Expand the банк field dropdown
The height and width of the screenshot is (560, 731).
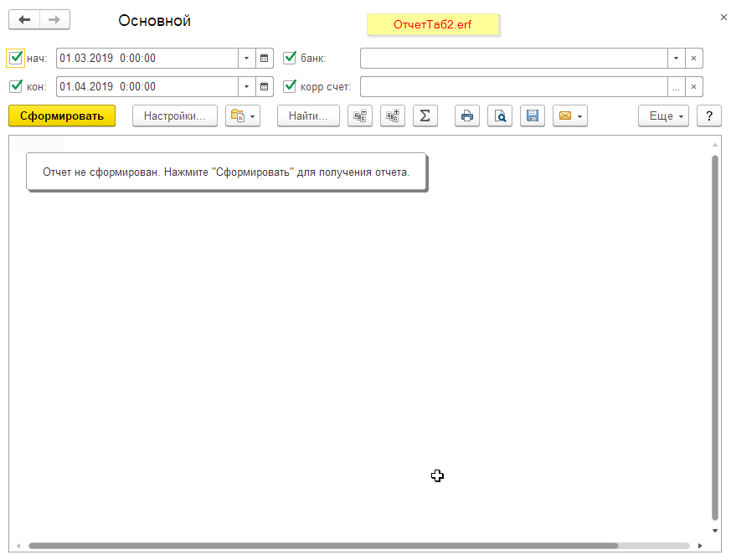pos(676,59)
